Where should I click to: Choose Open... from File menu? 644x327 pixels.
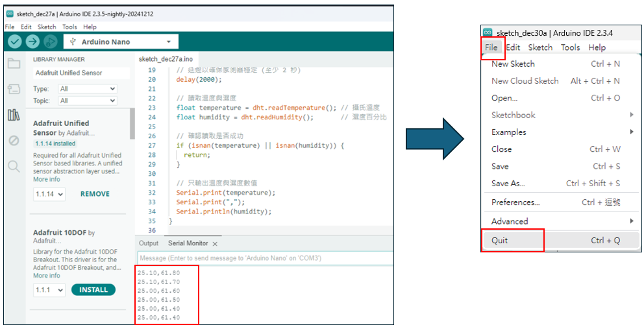point(562,98)
